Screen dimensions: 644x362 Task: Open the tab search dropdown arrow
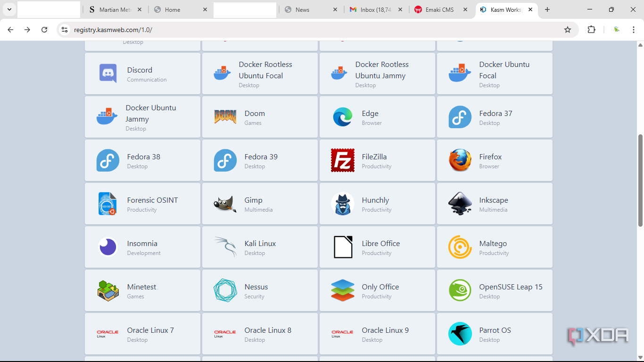[x=9, y=9]
